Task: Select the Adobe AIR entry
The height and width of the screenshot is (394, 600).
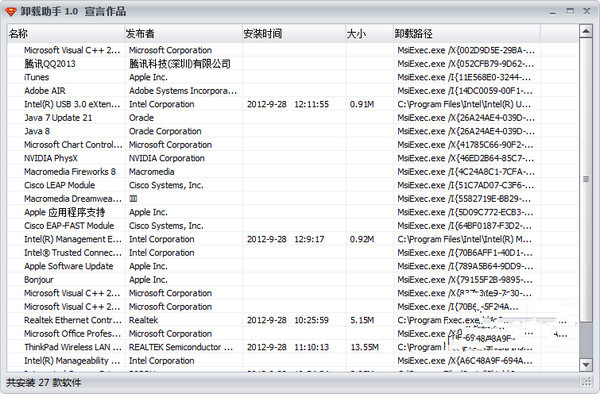Action: click(292, 91)
